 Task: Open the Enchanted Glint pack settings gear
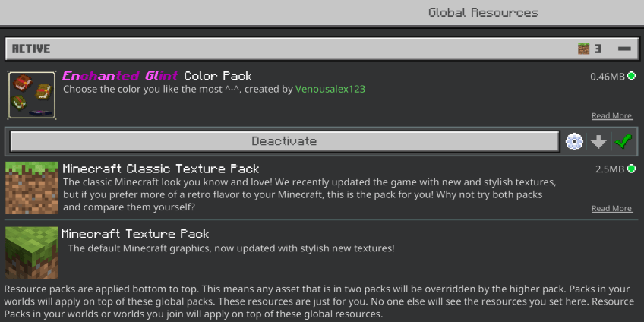(574, 142)
